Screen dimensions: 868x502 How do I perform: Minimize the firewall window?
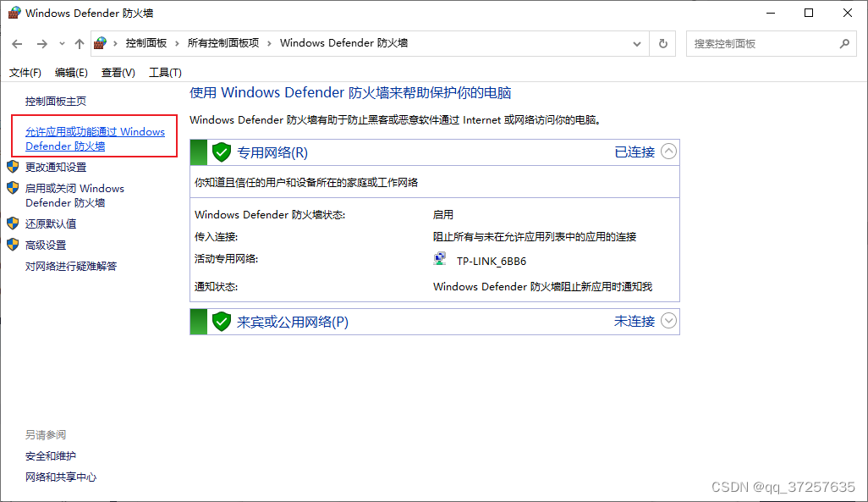(x=770, y=13)
